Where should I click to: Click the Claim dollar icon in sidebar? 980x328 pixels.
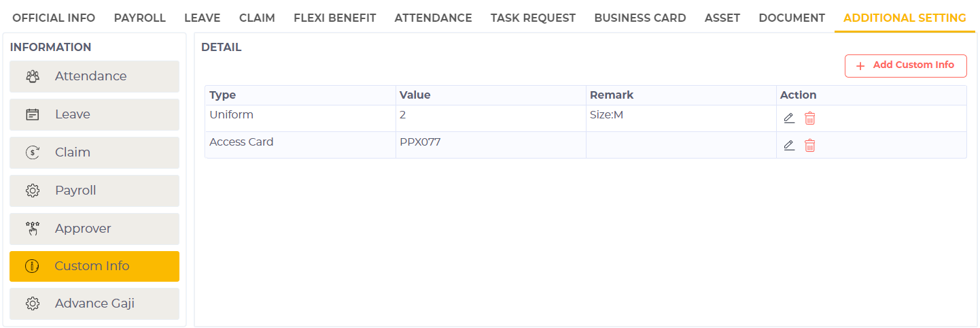coord(33,152)
